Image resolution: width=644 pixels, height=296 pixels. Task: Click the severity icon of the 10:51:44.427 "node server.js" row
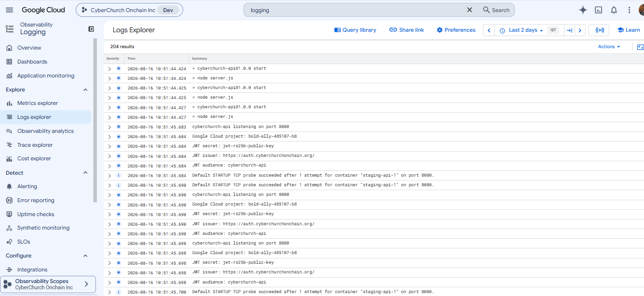pos(118,117)
